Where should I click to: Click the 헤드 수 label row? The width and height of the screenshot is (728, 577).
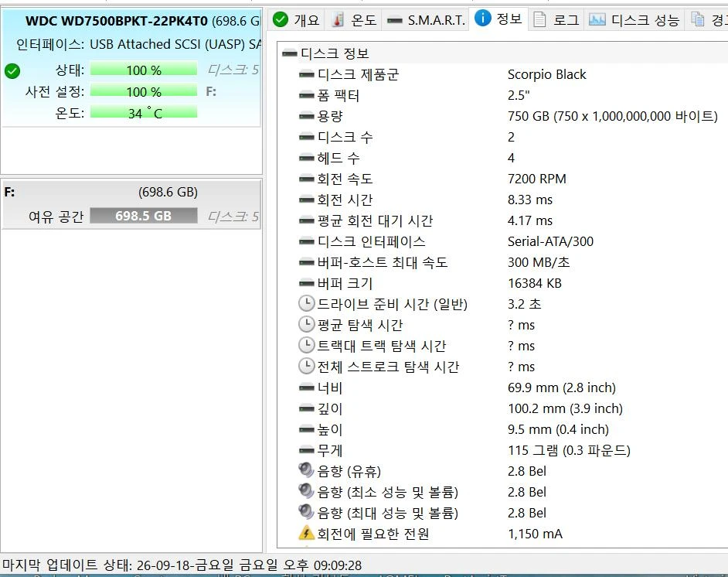338,158
